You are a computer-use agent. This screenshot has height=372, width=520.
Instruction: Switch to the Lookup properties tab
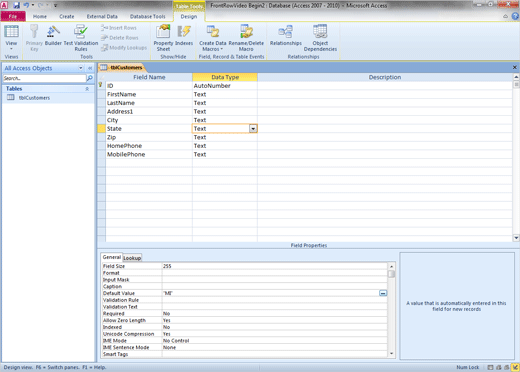132,258
